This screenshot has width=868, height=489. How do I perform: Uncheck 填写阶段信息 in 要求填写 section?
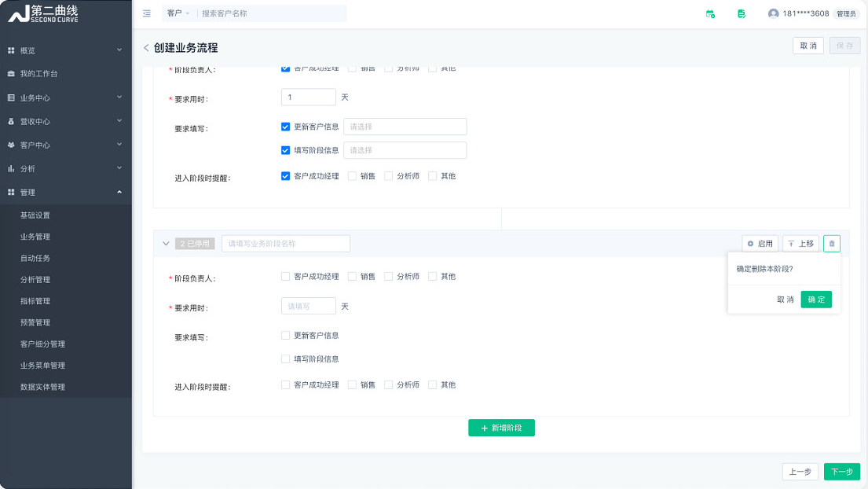[286, 149]
